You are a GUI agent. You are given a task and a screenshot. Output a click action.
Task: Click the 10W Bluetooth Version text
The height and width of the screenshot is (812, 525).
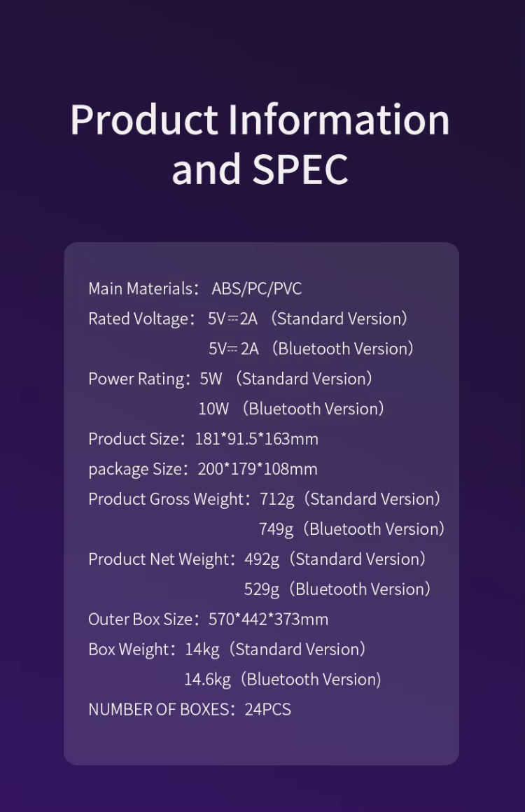point(291,409)
